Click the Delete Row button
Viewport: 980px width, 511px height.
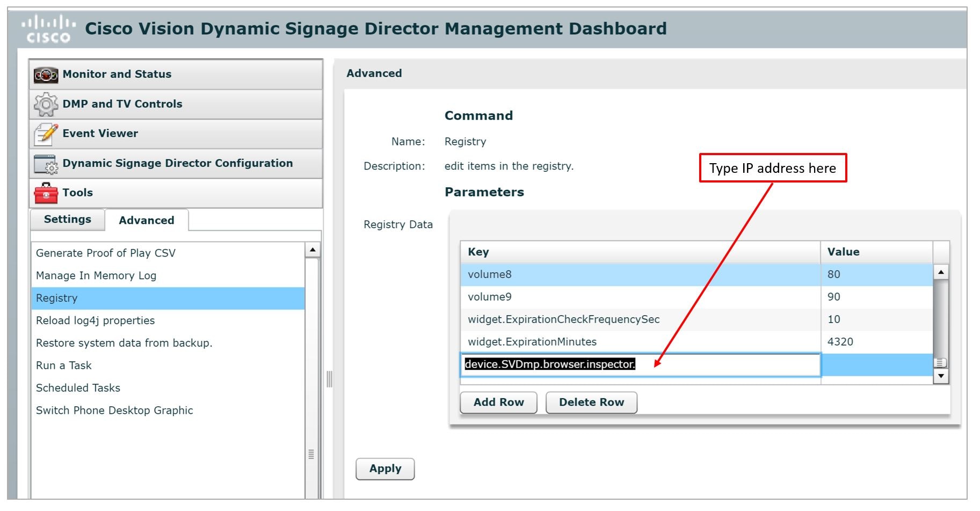(591, 403)
